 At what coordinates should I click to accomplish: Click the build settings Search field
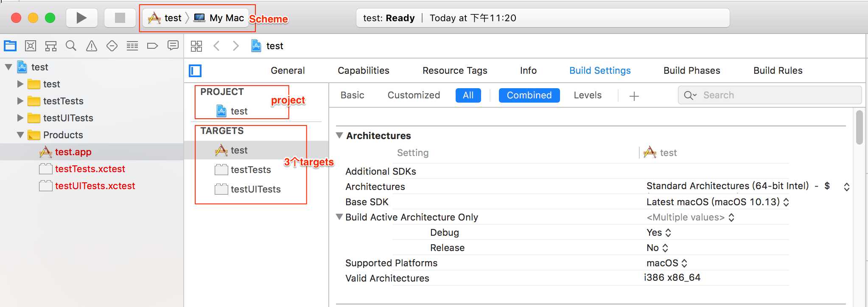(770, 95)
